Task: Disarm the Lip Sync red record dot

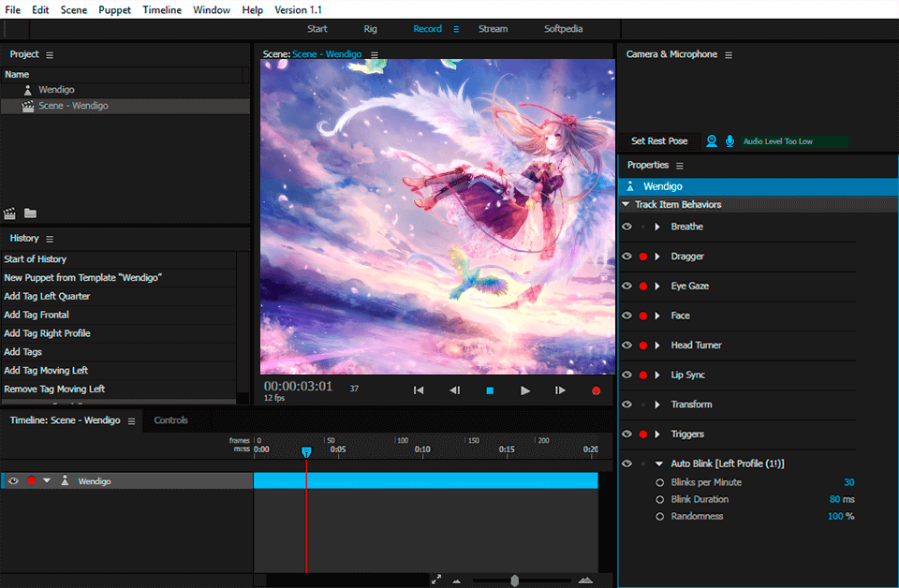Action: [642, 375]
